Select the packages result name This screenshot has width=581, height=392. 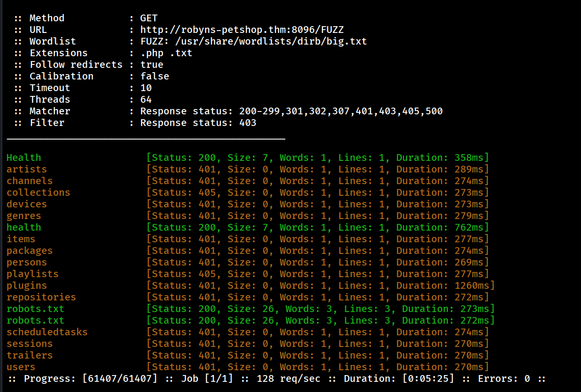click(30, 251)
